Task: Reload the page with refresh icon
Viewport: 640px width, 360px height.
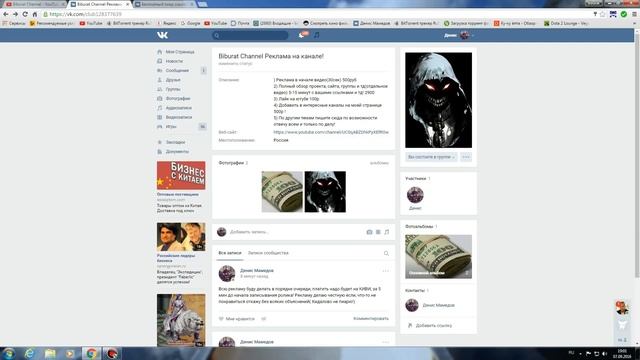Action: [x=25, y=14]
